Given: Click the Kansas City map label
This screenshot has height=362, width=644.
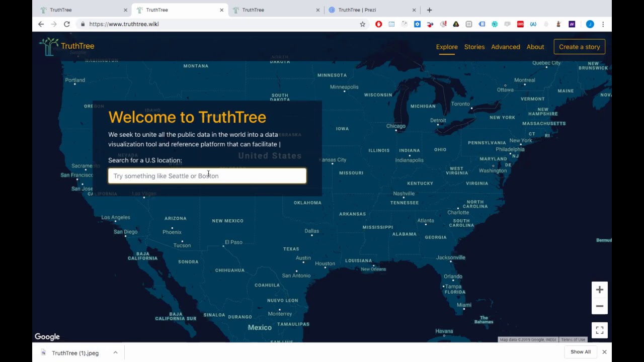Looking at the screenshot, I should click(x=333, y=160).
